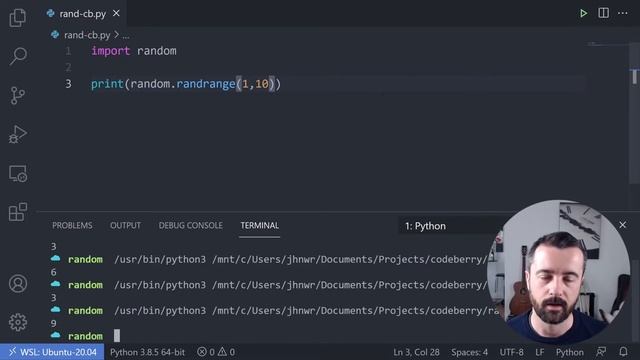This screenshot has height=360, width=640.
Task: Open the 1: Python terminal dropdown
Action: [x=449, y=226]
